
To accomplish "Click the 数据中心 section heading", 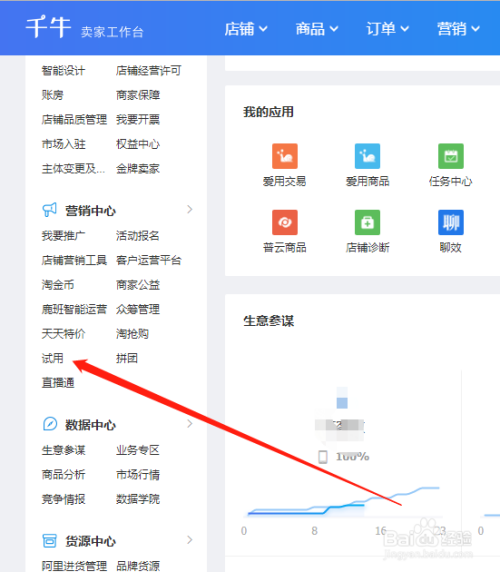I will pyautogui.click(x=90, y=425).
